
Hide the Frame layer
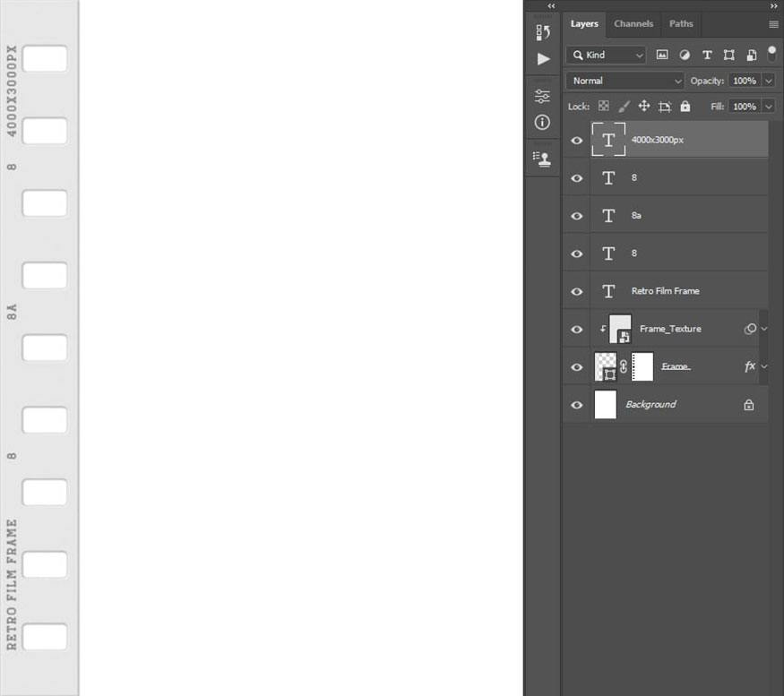pyautogui.click(x=576, y=367)
